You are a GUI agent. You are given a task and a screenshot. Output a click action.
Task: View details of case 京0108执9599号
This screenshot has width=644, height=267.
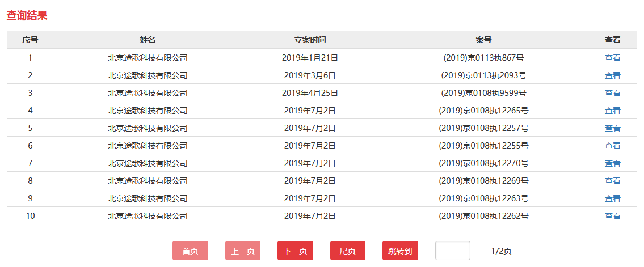click(612, 92)
